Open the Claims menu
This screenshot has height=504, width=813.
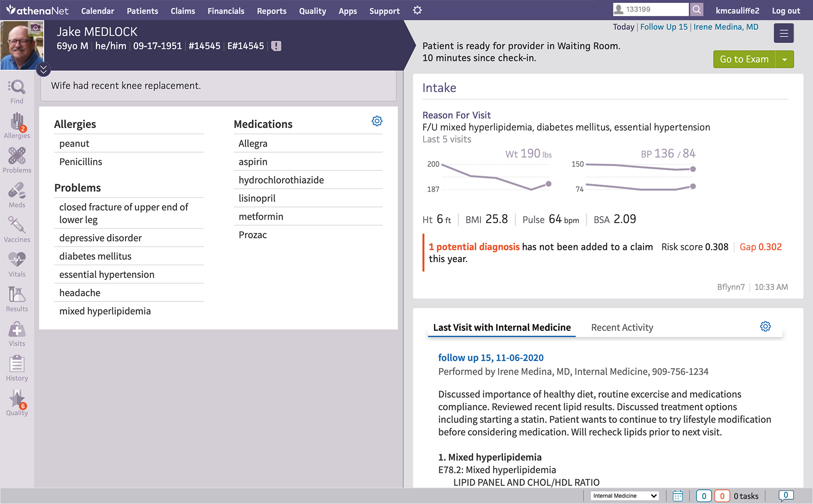click(x=183, y=11)
